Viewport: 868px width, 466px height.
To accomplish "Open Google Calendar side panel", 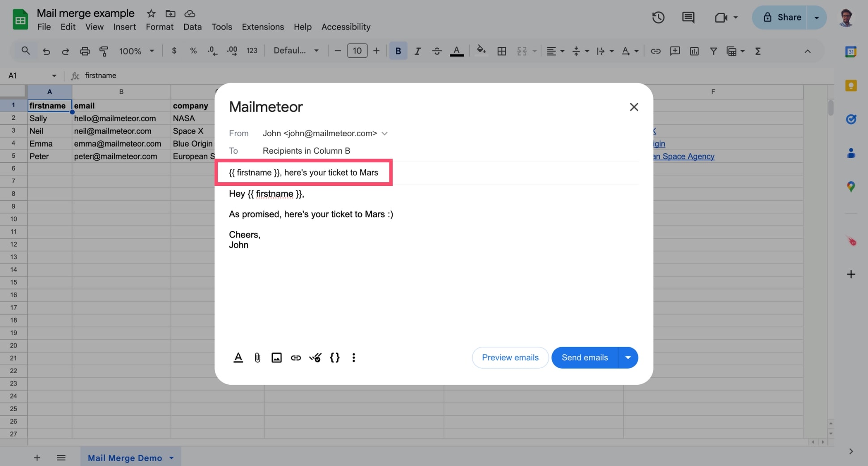I will coord(851,52).
